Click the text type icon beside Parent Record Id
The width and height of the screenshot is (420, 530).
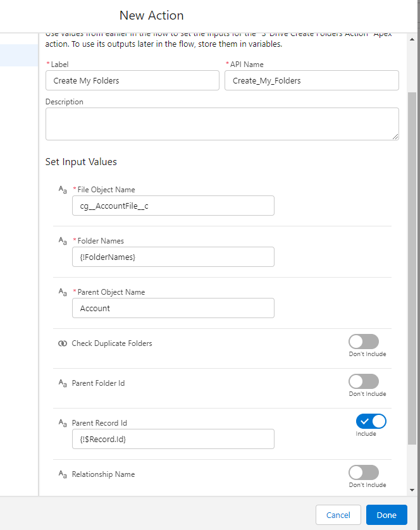pyautogui.click(x=63, y=423)
